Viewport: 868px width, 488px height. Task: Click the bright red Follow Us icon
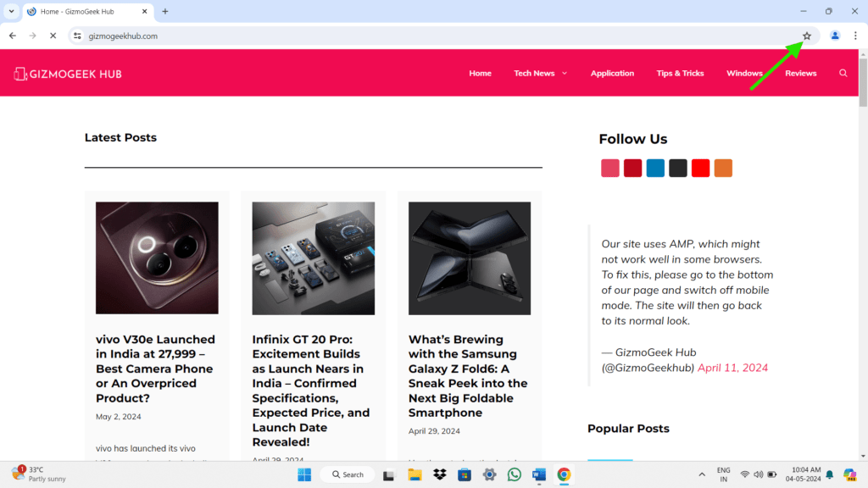pyautogui.click(x=701, y=169)
